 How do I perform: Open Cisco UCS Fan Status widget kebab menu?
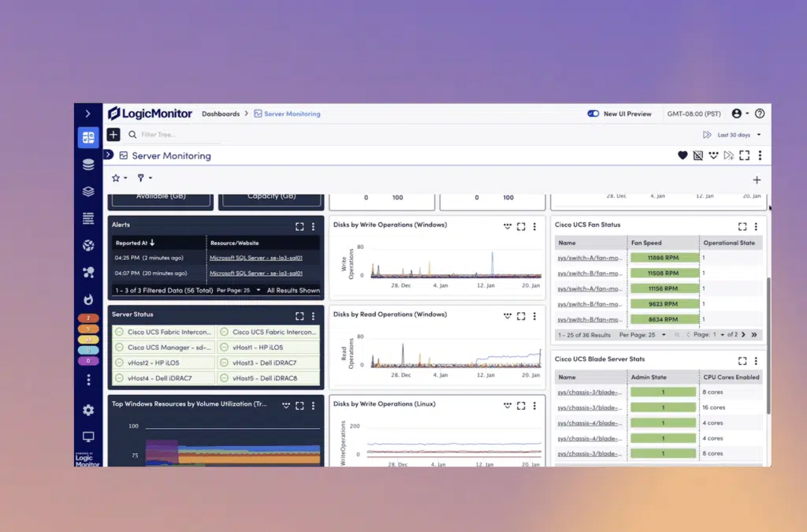pyautogui.click(x=757, y=226)
